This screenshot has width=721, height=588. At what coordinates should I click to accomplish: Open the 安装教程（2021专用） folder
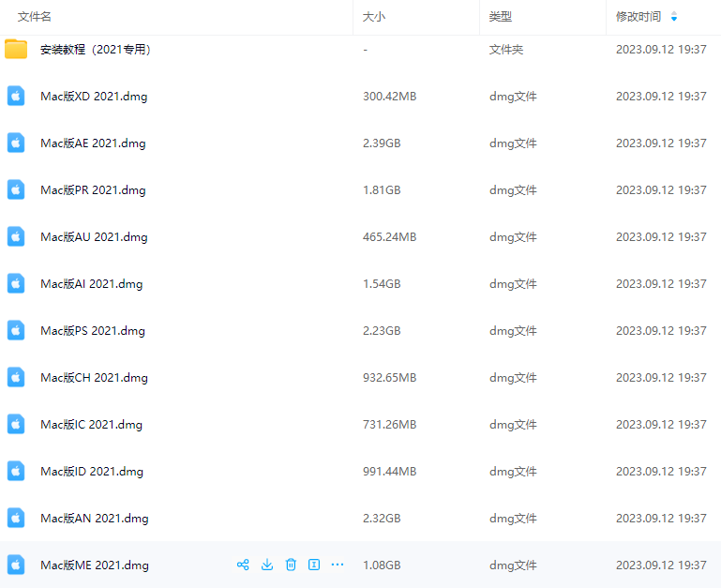pyautogui.click(x=95, y=50)
